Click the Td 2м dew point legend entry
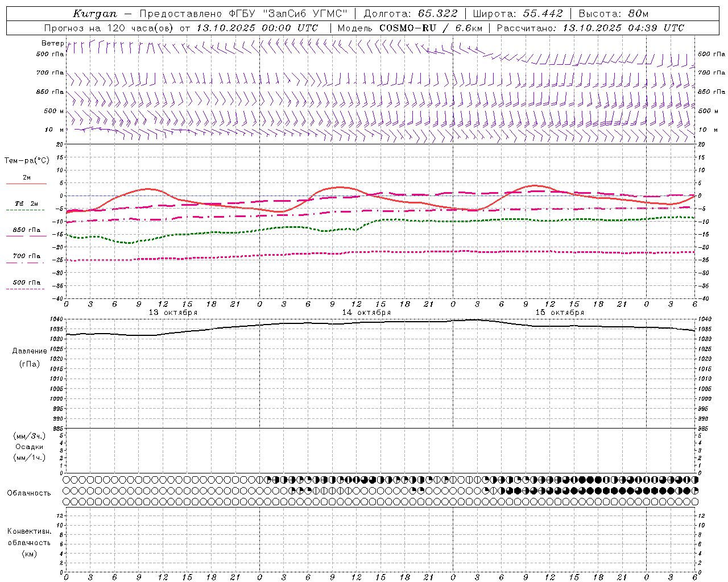The height and width of the screenshot is (582, 728). pyautogui.click(x=27, y=203)
